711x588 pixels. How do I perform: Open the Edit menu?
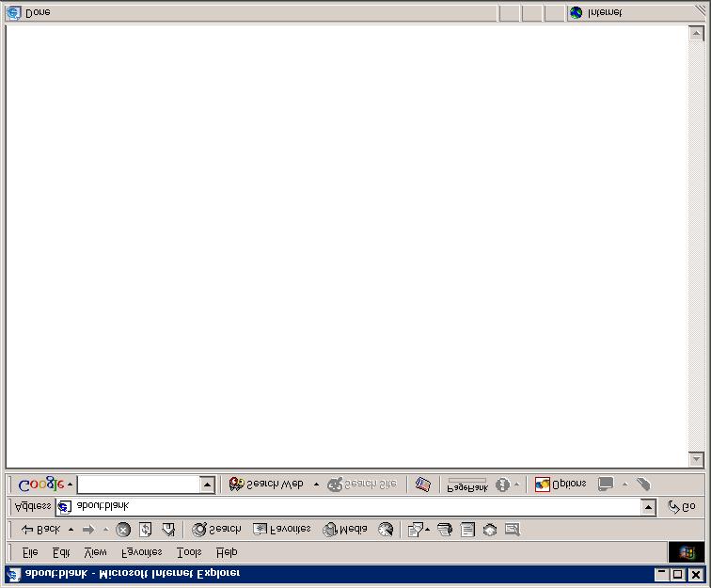pyautogui.click(x=61, y=552)
